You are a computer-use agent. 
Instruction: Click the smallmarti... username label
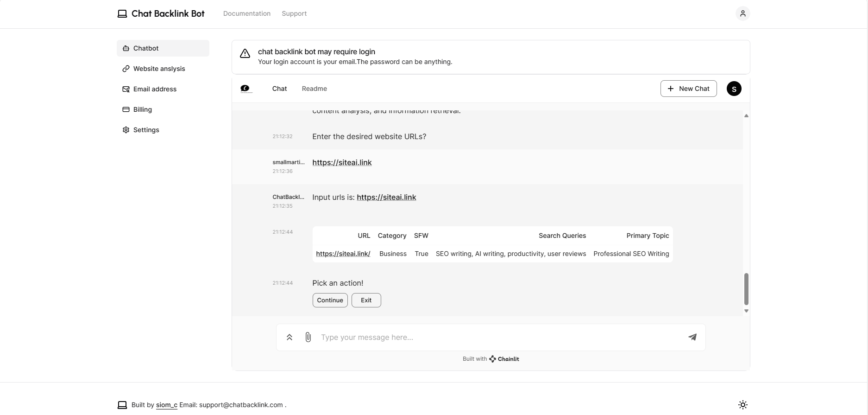tap(289, 162)
